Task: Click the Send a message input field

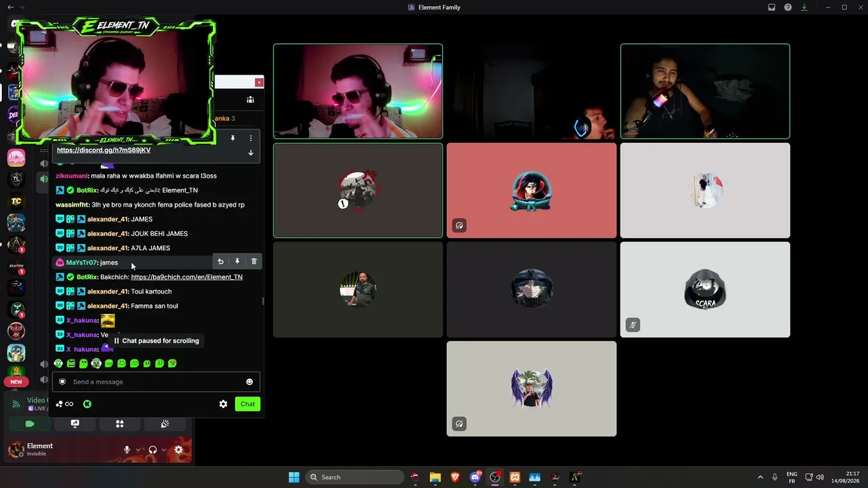Action: pos(156,382)
